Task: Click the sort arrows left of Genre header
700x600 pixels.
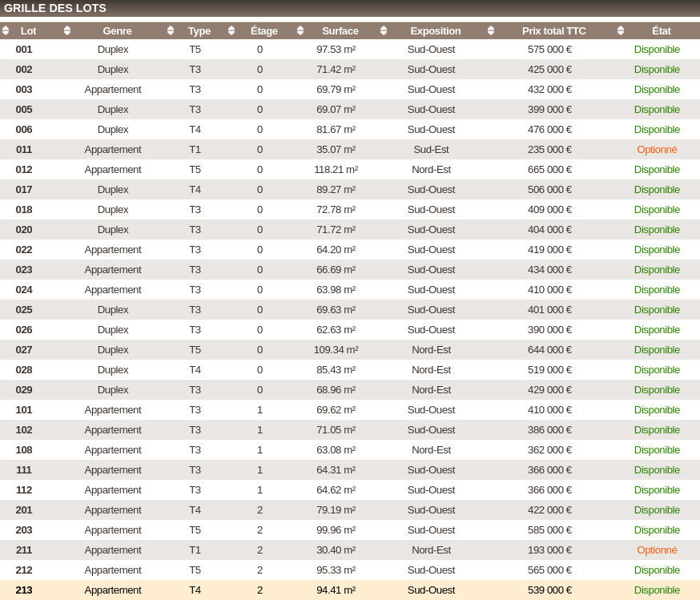Action: (67, 30)
